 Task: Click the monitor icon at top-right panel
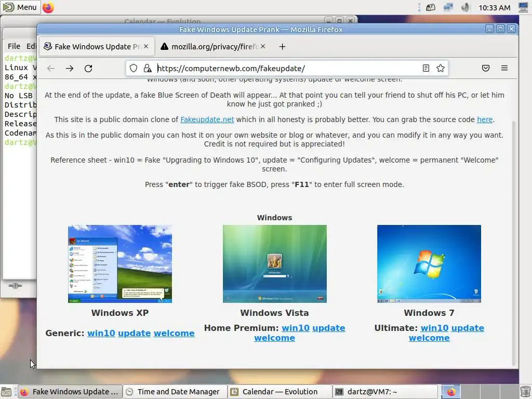click(524, 7)
